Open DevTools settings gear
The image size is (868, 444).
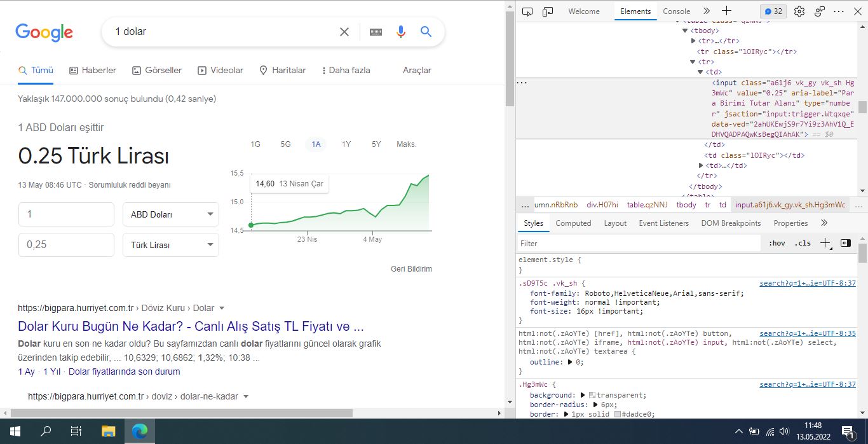799,11
